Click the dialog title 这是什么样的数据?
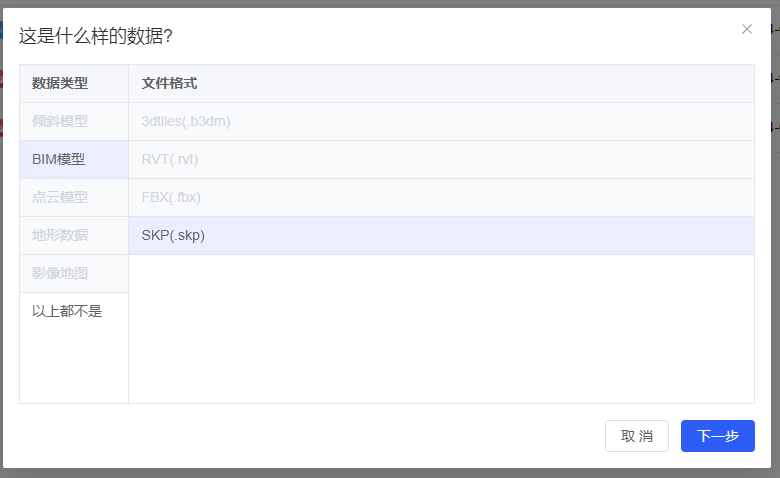This screenshot has width=780, height=478. point(95,36)
